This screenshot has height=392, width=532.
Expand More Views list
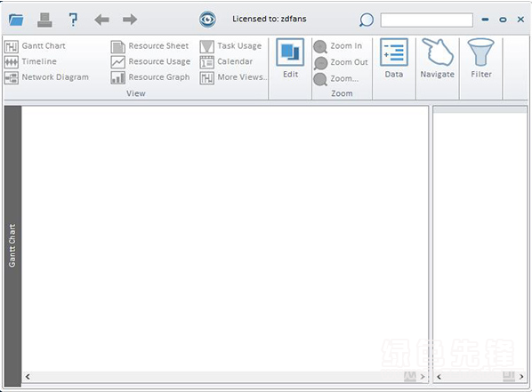tap(233, 77)
